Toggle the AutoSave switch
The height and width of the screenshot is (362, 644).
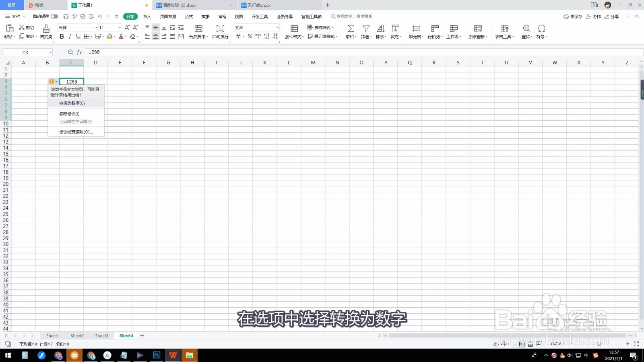[54, 16]
